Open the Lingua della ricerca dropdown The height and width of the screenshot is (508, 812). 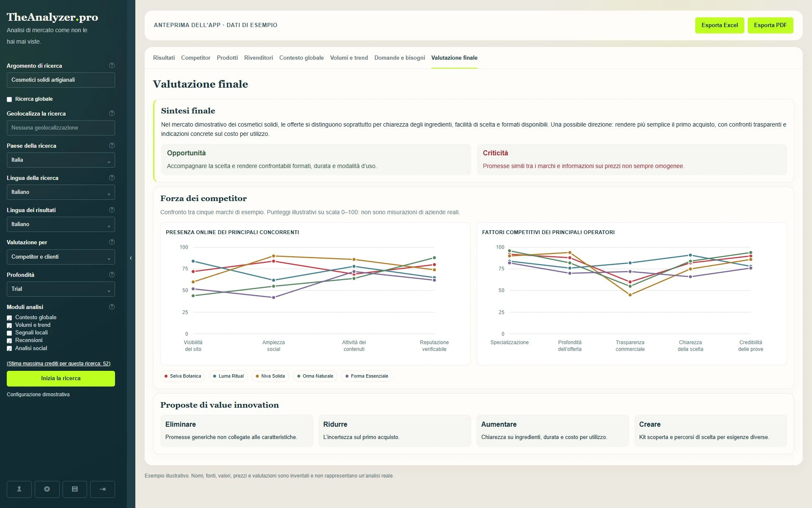61,192
